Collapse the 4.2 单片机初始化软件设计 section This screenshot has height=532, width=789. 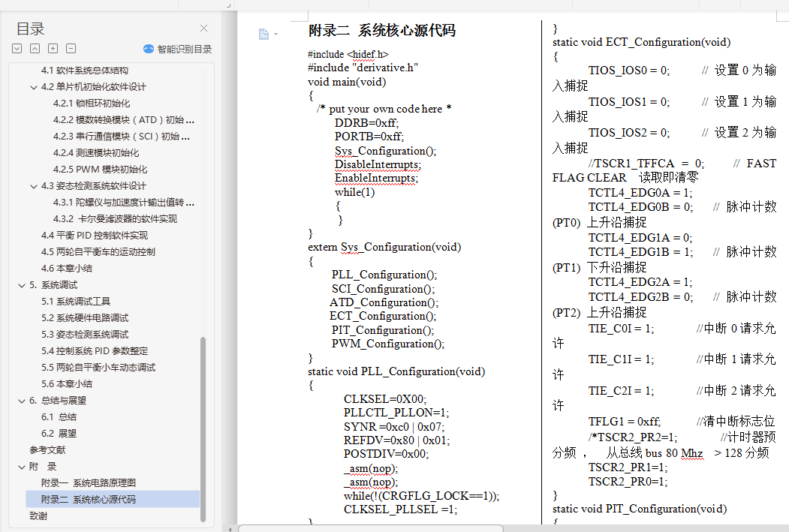[x=34, y=88]
